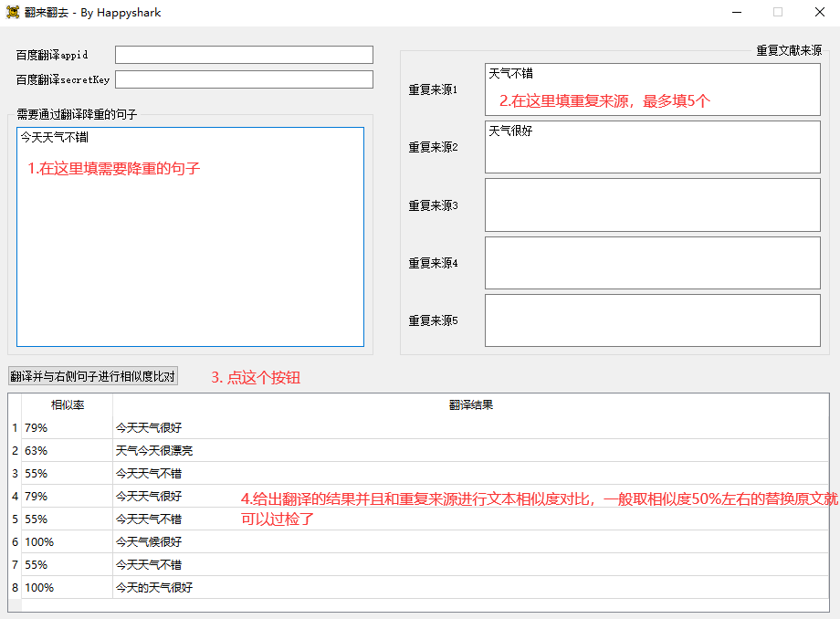Click the app icon in the title bar
This screenshot has height=619, width=840.
[x=12, y=13]
